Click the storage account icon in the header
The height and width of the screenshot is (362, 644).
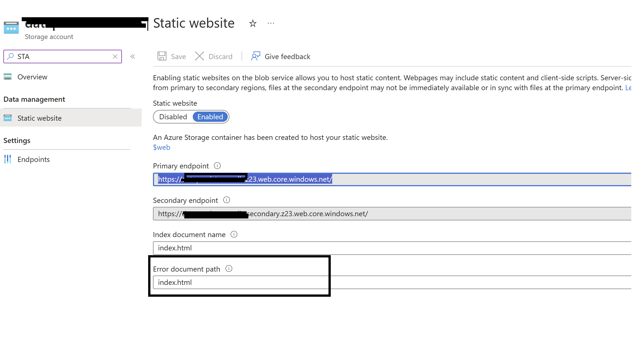pos(11,27)
